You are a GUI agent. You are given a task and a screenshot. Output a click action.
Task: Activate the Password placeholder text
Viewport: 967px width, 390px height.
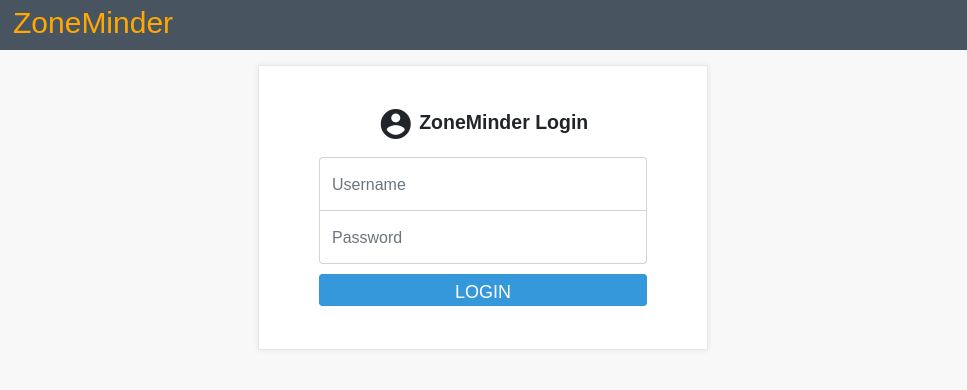point(367,238)
